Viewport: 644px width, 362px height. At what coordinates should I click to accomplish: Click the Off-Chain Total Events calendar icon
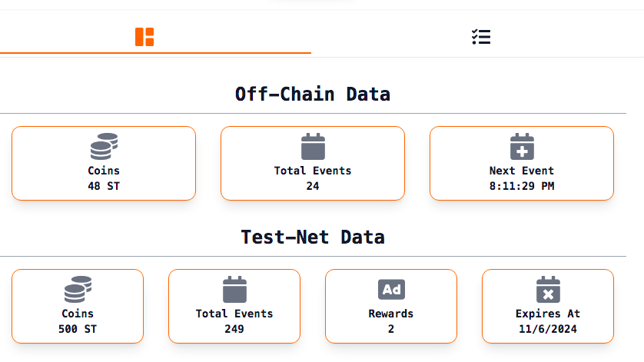(313, 146)
